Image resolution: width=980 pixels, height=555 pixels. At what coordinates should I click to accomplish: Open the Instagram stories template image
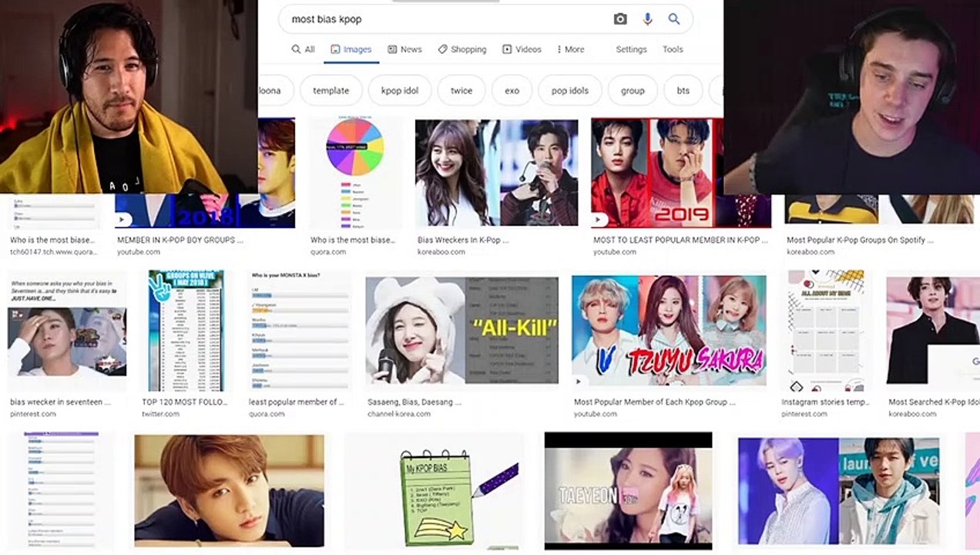point(827,331)
